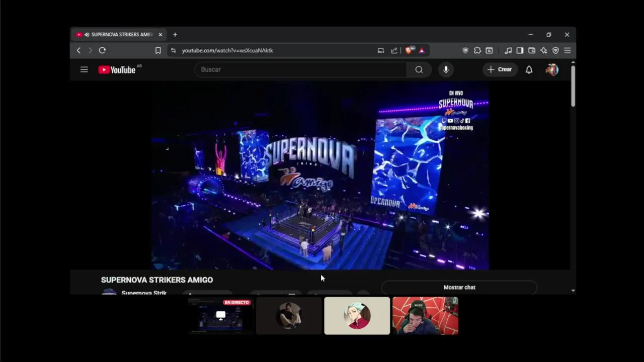This screenshot has height=362, width=644.
Task: Share this page via share icon
Action: [394, 50]
